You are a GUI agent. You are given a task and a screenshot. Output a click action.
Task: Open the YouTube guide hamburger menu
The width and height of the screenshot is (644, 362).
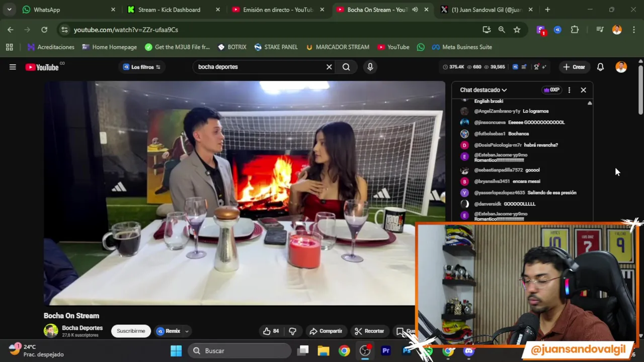click(13, 67)
